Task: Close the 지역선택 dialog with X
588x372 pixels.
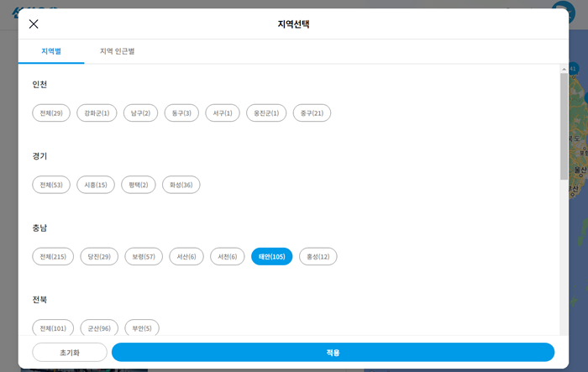Action: [x=34, y=24]
